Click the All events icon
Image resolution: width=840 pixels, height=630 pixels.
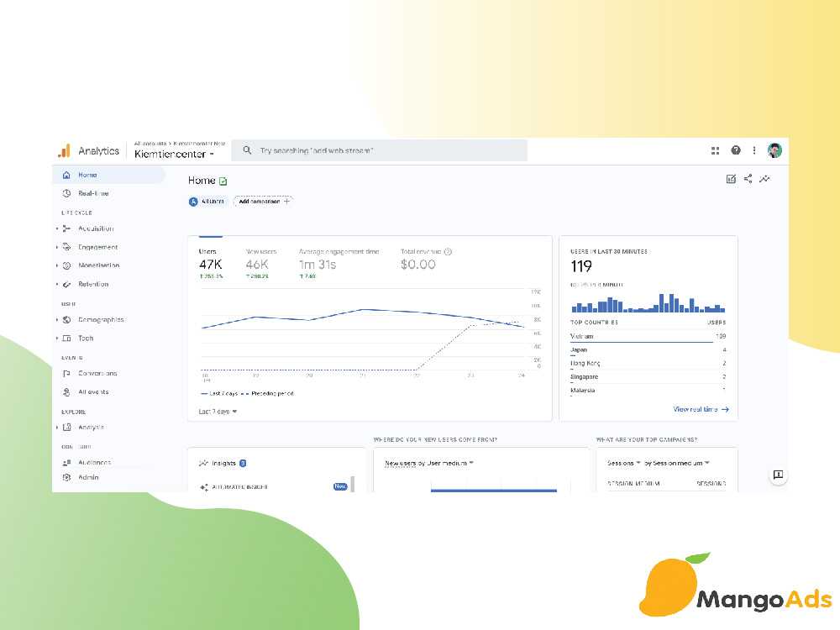[66, 392]
